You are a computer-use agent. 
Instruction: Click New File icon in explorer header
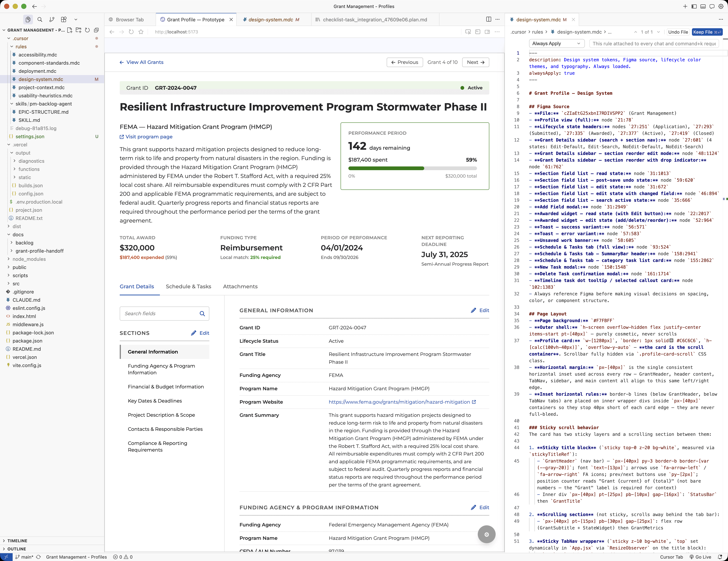pyautogui.click(x=70, y=30)
